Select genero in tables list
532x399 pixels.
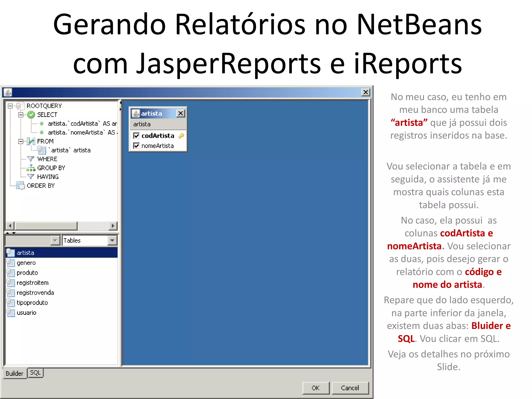pos(62,263)
